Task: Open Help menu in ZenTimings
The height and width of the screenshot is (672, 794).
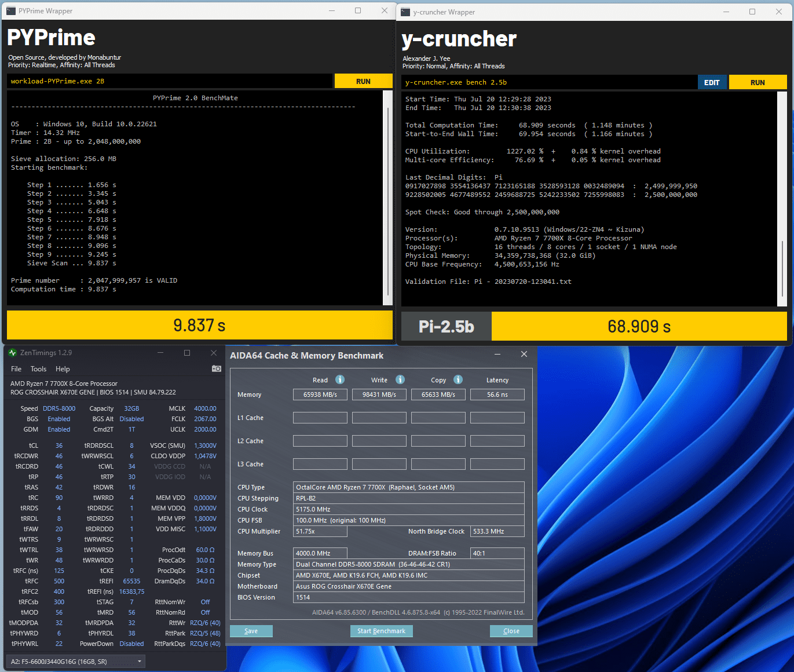Action: point(63,369)
